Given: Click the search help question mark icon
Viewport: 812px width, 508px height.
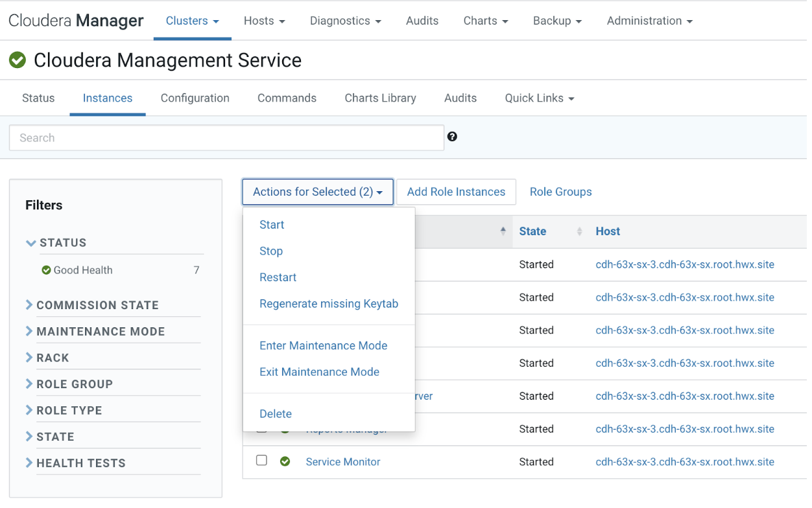Looking at the screenshot, I should [452, 137].
